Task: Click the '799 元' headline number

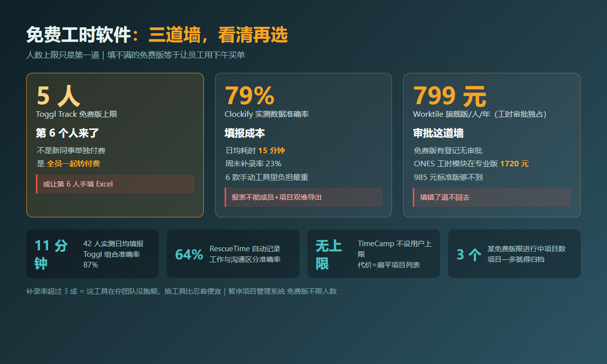Action: click(x=450, y=96)
